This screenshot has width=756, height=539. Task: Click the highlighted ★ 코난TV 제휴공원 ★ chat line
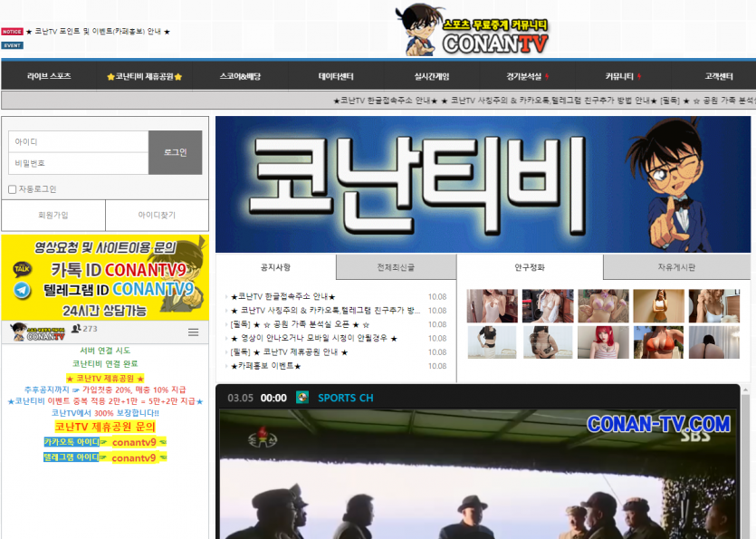[x=105, y=379]
